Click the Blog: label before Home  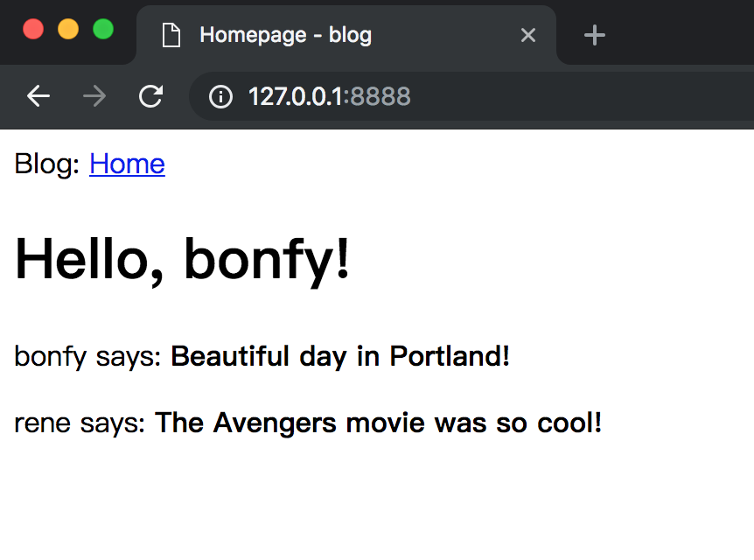(48, 164)
